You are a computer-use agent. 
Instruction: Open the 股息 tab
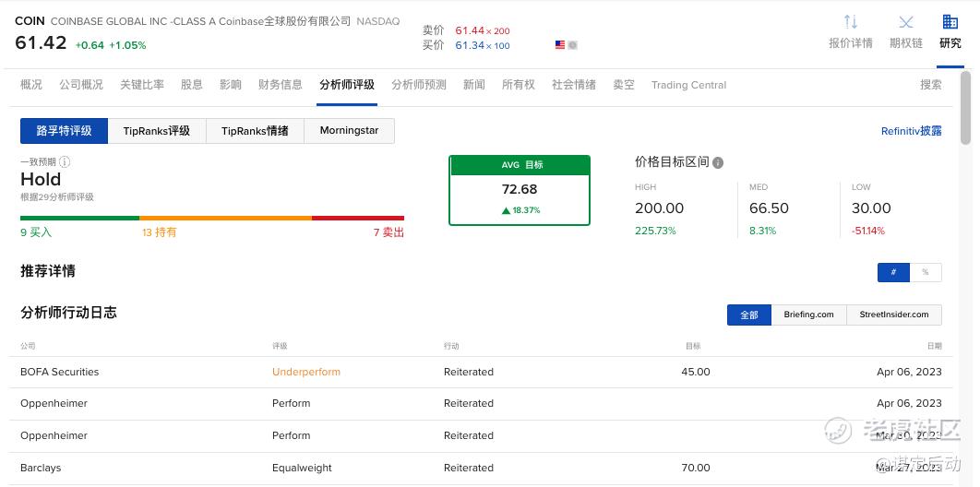click(192, 85)
